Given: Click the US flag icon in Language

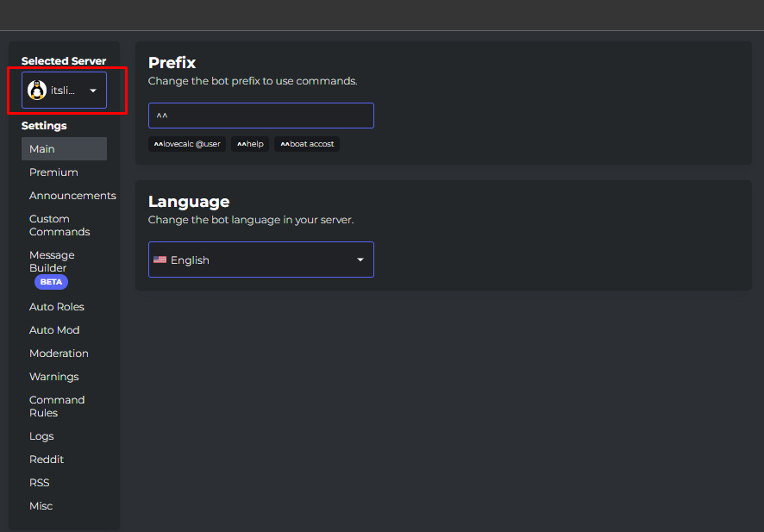Looking at the screenshot, I should [160, 260].
